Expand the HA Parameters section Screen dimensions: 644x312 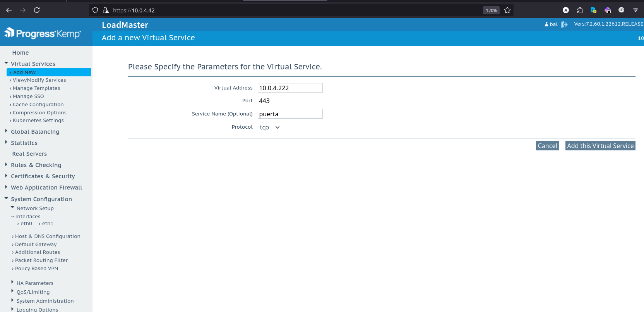(35, 283)
